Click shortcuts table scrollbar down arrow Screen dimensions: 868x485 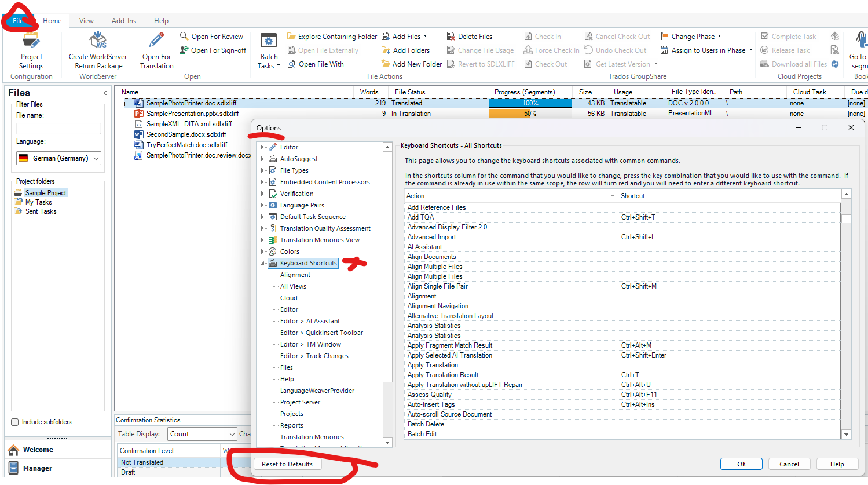[846, 435]
